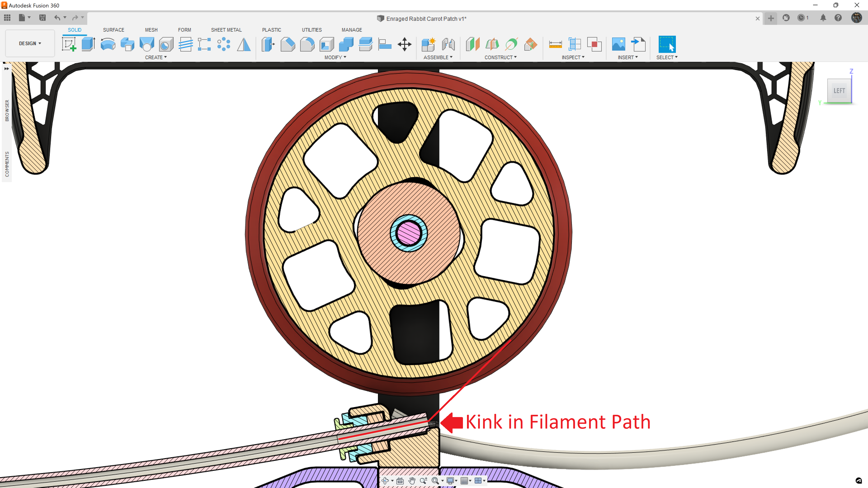Select the Align tool
The image size is (868, 488).
pyautogui.click(x=385, y=44)
